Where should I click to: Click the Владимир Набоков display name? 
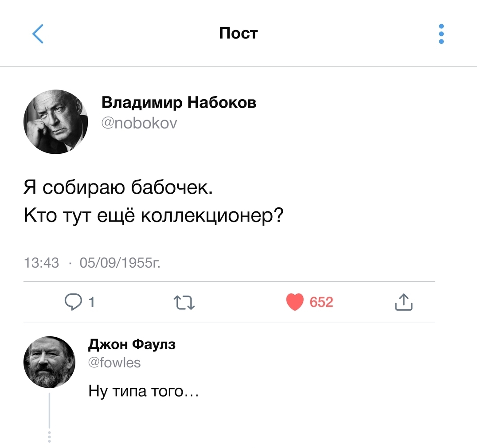(x=179, y=102)
